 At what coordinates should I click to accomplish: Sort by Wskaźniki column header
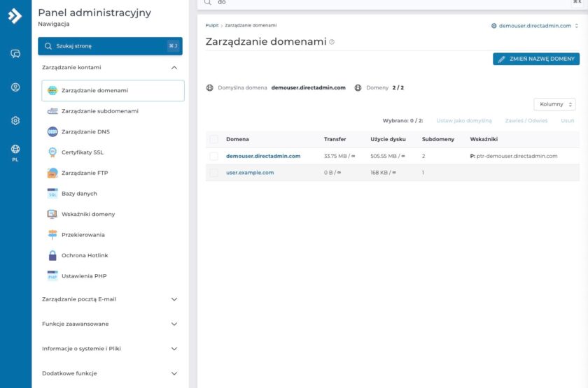pyautogui.click(x=484, y=139)
